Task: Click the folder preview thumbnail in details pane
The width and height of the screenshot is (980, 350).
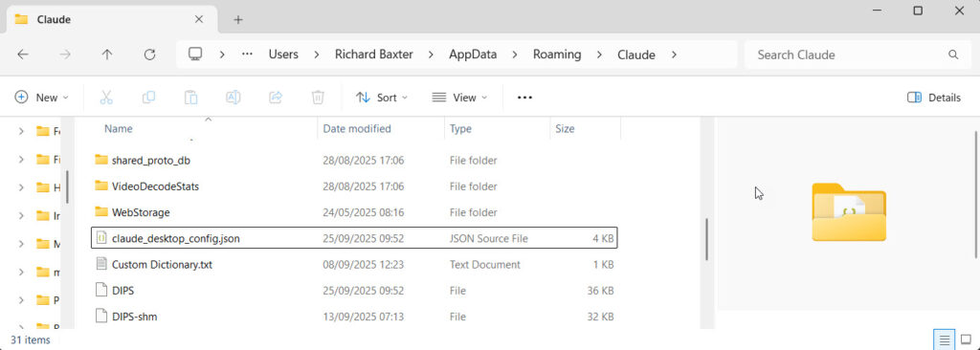Action: (x=849, y=212)
